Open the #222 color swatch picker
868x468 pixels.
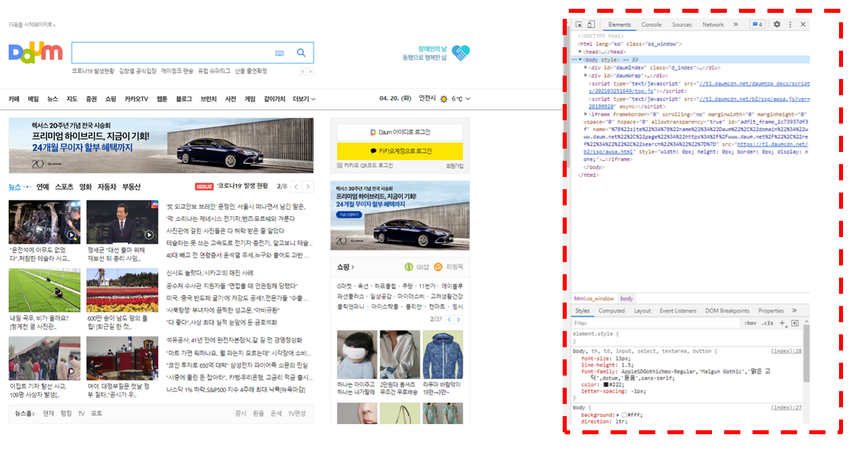tap(606, 384)
